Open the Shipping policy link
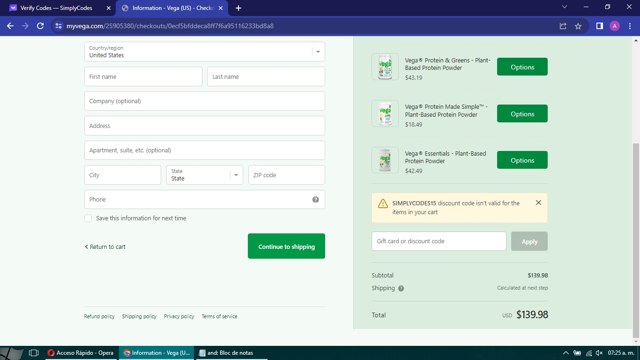Screen dimensions: 640x360 [139, 316]
